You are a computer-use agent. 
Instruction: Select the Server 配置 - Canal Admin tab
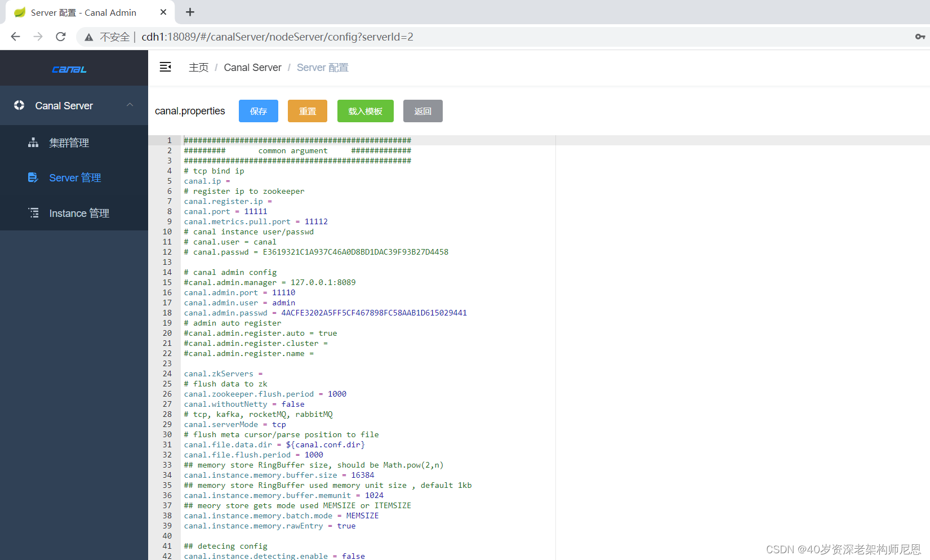tap(90, 12)
